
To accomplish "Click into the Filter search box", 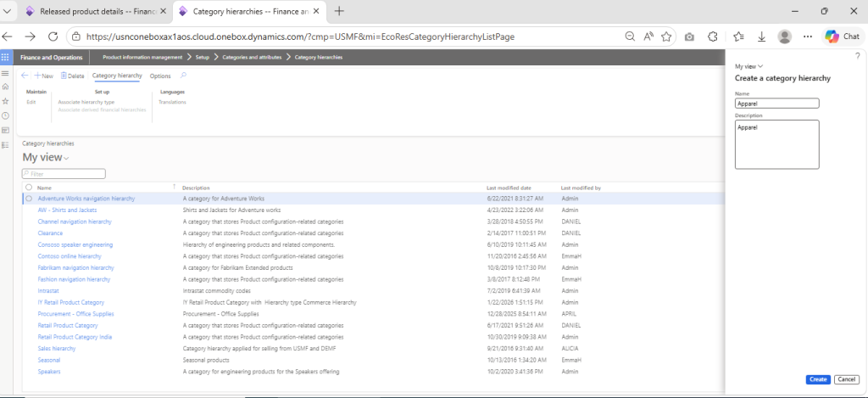I will pos(66,173).
